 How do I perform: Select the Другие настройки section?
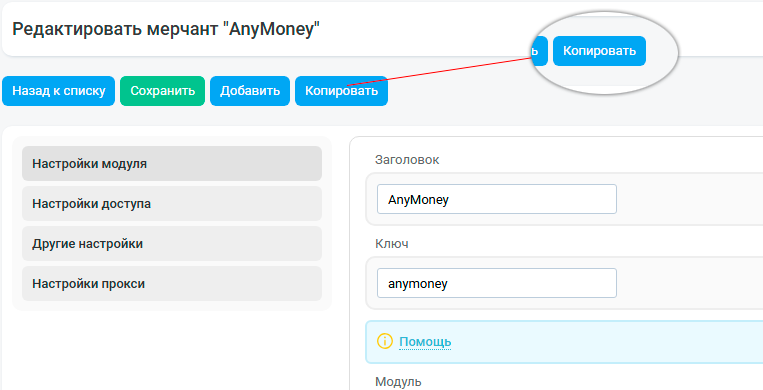click(172, 243)
